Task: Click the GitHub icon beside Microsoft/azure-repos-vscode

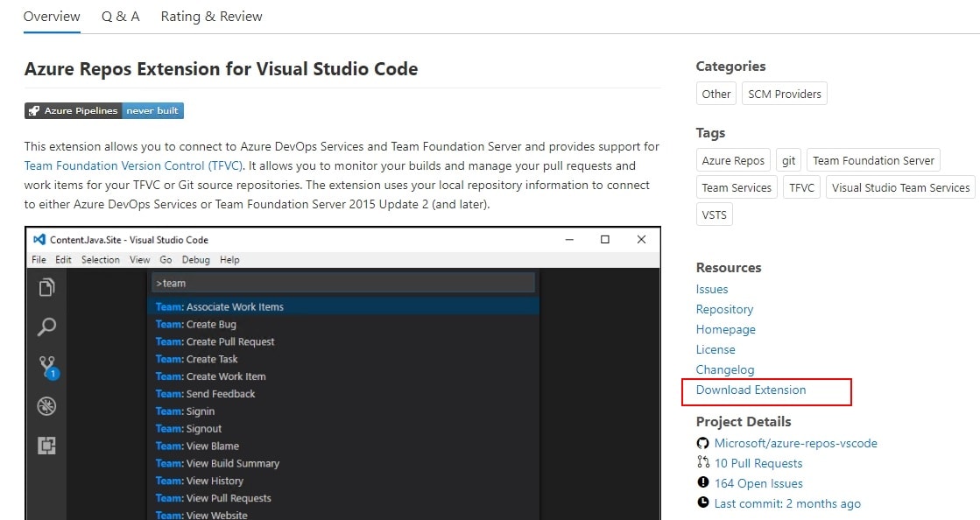Action: point(702,443)
